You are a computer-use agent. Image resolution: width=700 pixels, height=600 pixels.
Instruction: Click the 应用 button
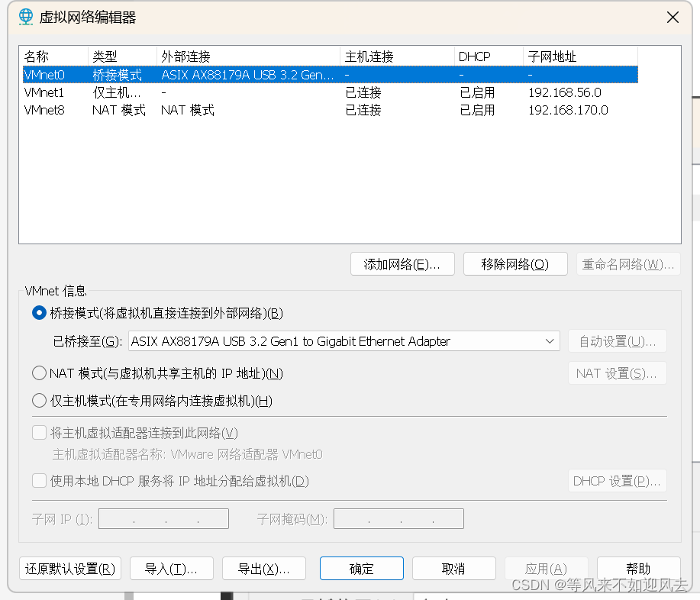pos(546,568)
